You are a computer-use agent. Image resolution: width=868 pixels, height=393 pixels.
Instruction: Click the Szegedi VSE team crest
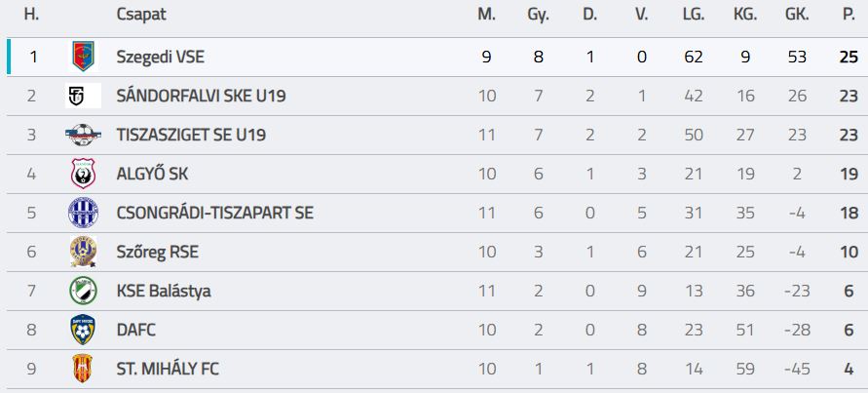pyautogui.click(x=83, y=57)
